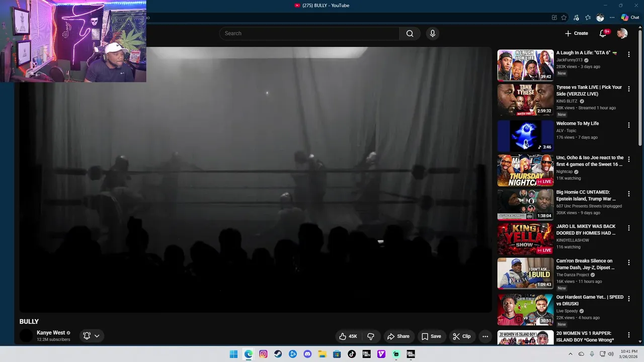Open the green Streamlabs taskbar icon

pyautogui.click(x=396, y=354)
